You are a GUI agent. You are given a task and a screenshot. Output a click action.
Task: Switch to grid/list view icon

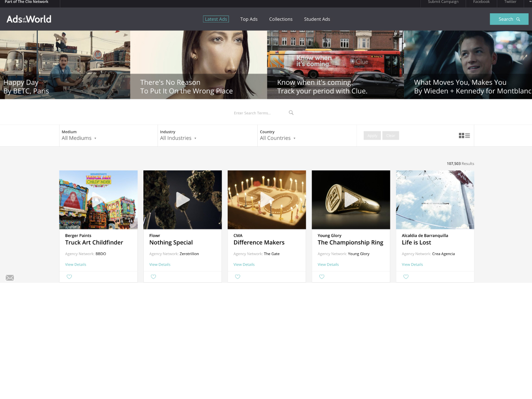(x=464, y=135)
